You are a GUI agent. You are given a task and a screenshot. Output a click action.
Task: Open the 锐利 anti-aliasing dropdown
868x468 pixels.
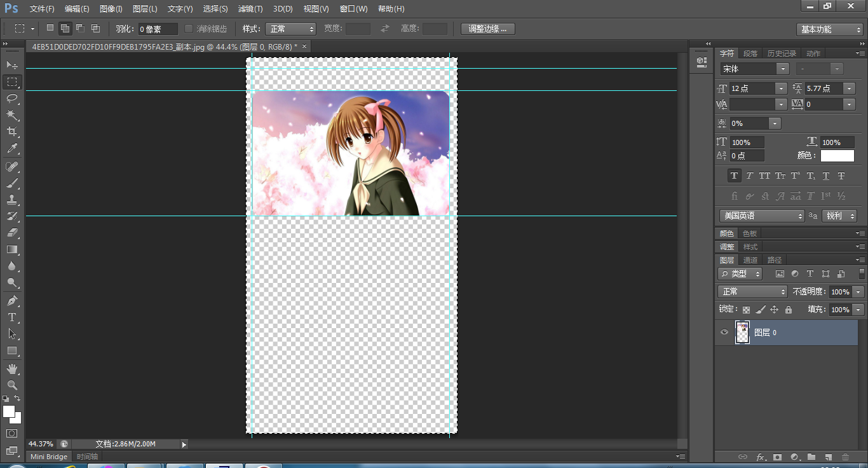pos(839,216)
